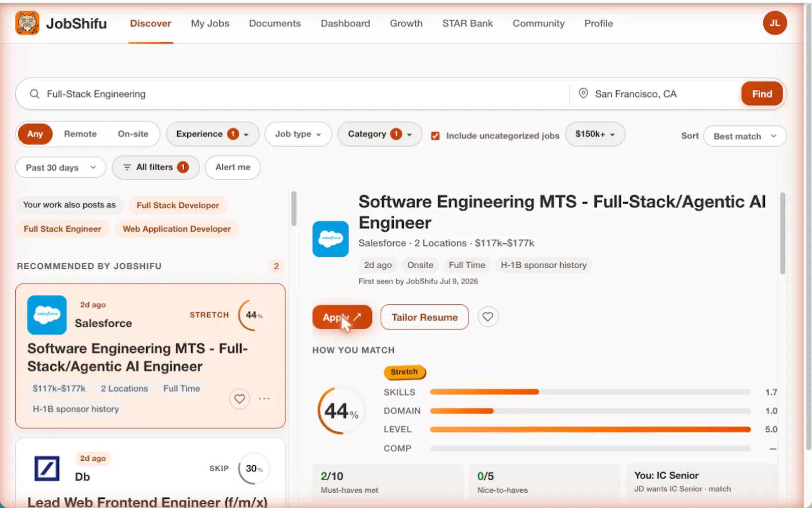The width and height of the screenshot is (812, 508).
Task: Click the You: IC Senior card
Action: click(x=702, y=482)
